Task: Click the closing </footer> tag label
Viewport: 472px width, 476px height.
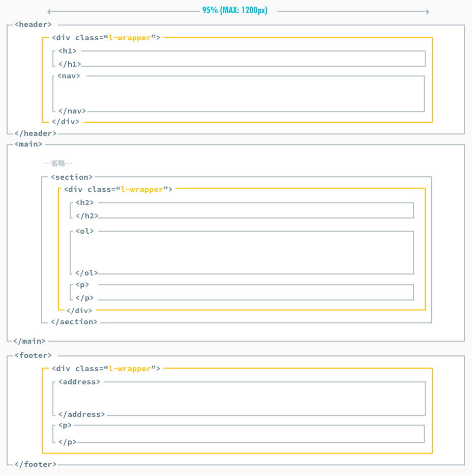Action: 35,464
